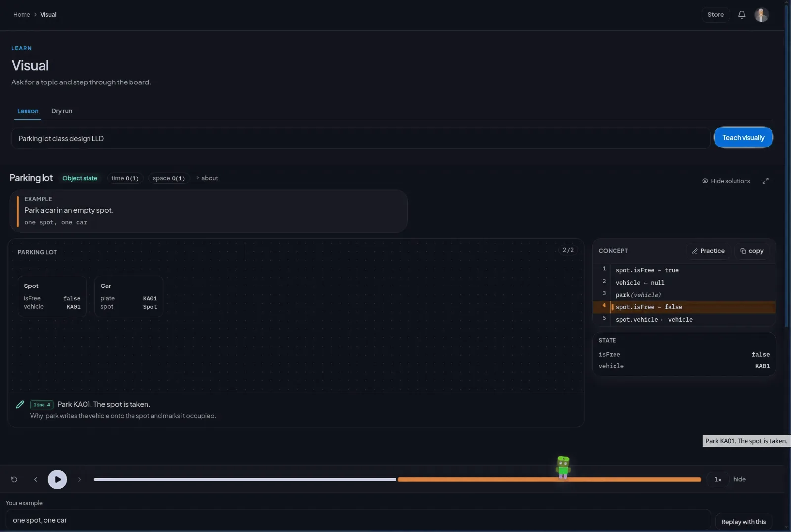Select code line 'spot.vehicle ← vehicle'
The width and height of the screenshot is (791, 532).
click(684, 320)
